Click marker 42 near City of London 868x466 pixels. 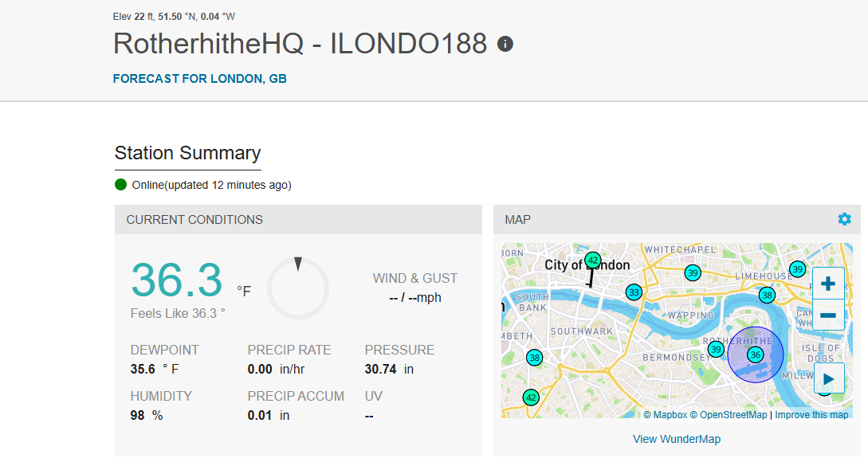pyautogui.click(x=593, y=260)
